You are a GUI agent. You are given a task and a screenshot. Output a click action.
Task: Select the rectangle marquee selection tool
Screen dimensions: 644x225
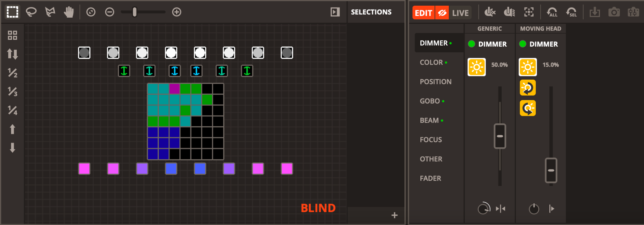(13, 12)
